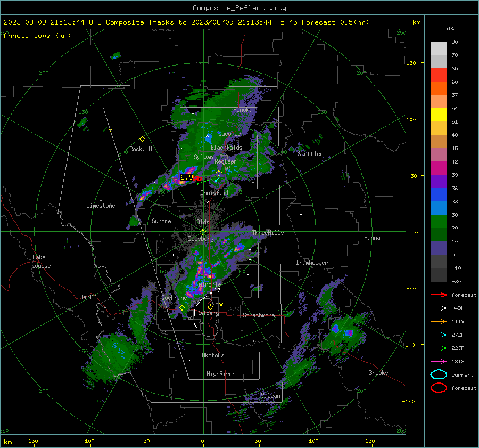This screenshot has height=448, width=479.
Task: Click dBZ scale value 57
Action: coord(455,95)
